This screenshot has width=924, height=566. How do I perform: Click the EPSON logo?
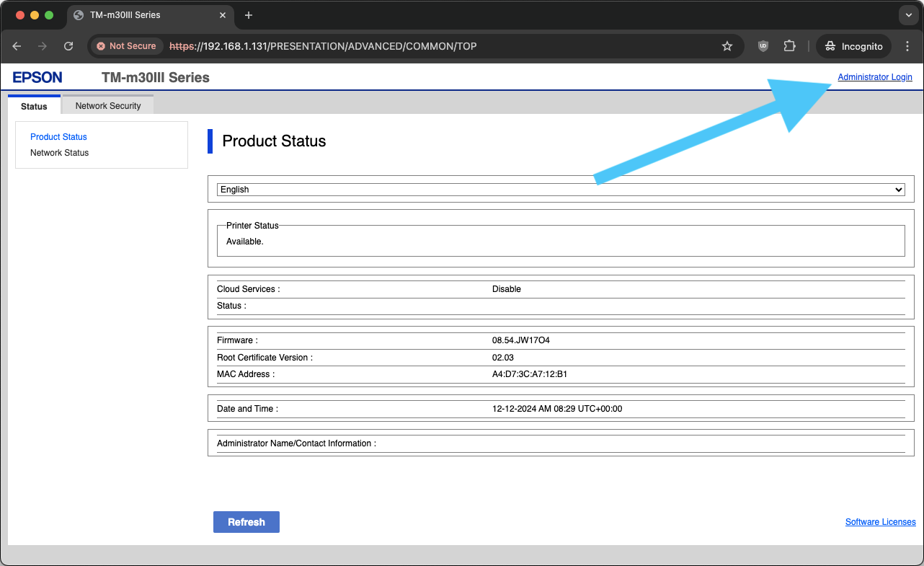pyautogui.click(x=37, y=77)
